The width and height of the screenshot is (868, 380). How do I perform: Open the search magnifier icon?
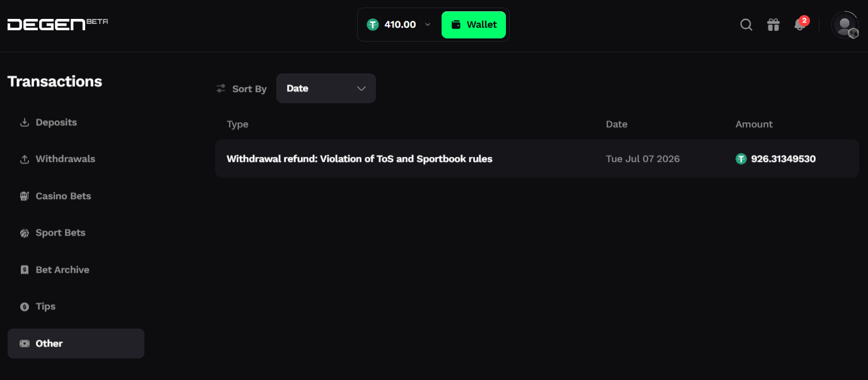(746, 25)
